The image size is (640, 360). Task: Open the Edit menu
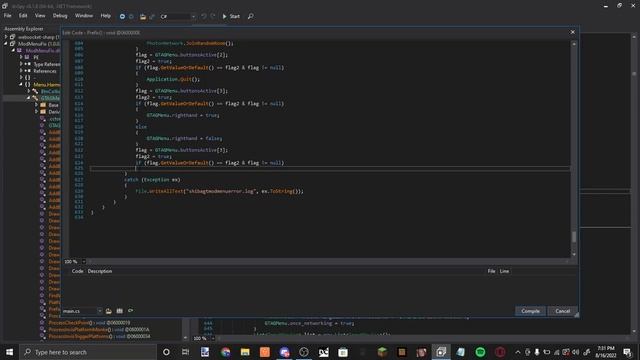[23, 16]
